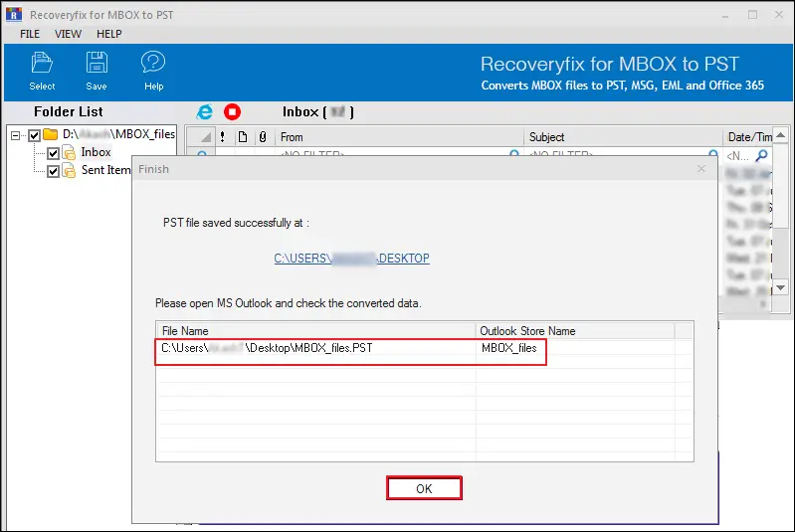Select Inbox in the folder tree

point(96,152)
